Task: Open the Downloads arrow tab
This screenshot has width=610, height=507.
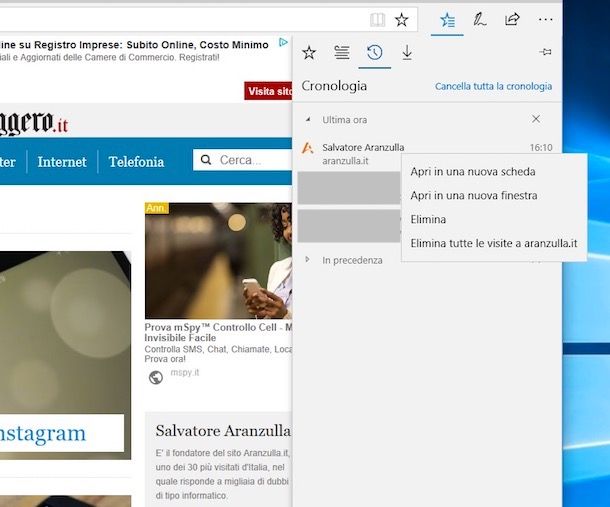Action: [x=407, y=53]
